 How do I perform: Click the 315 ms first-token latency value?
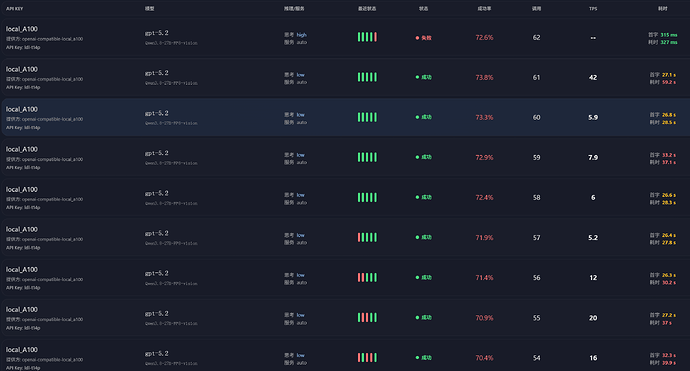point(669,35)
